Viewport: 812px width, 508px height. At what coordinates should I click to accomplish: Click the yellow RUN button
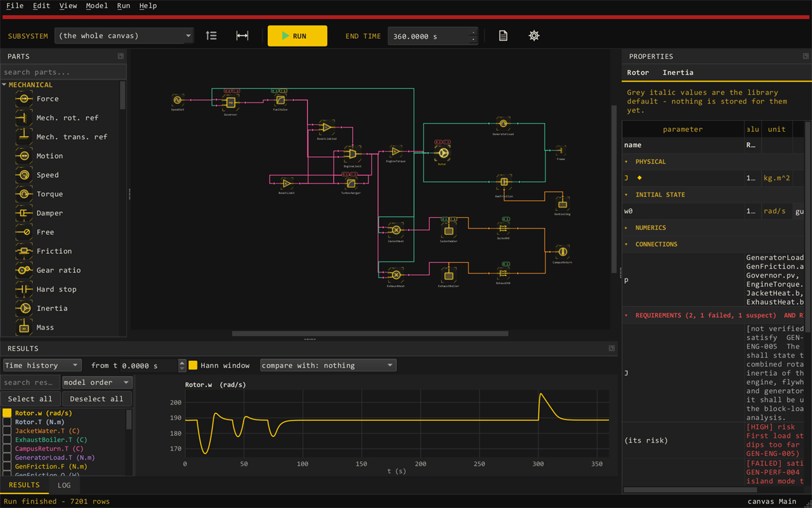coord(298,36)
